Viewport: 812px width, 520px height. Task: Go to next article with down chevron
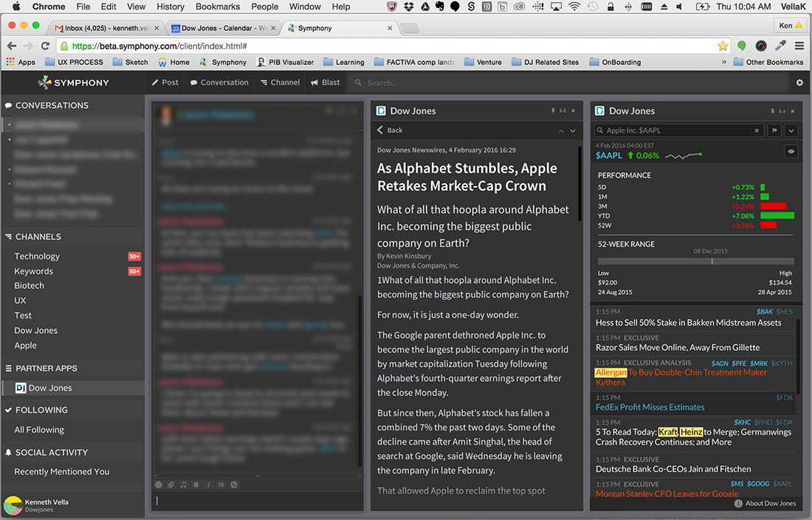[x=572, y=131]
